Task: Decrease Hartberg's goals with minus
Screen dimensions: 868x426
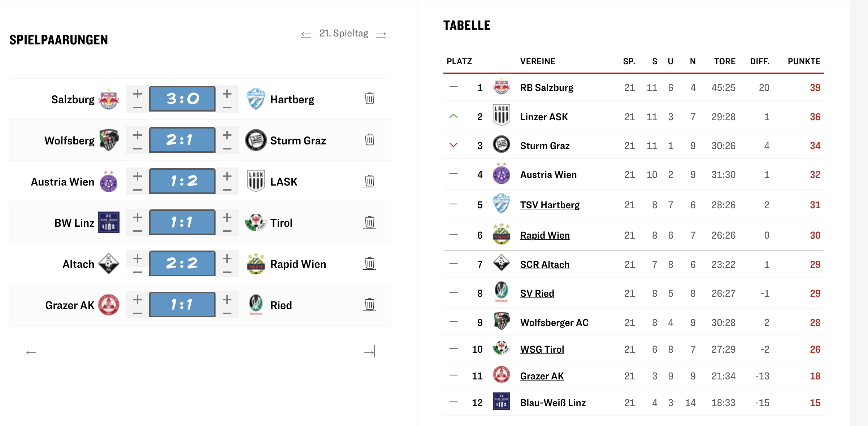Action: click(x=227, y=108)
